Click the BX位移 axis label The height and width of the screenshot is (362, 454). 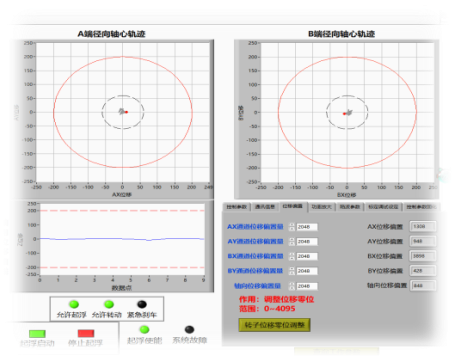347,195
